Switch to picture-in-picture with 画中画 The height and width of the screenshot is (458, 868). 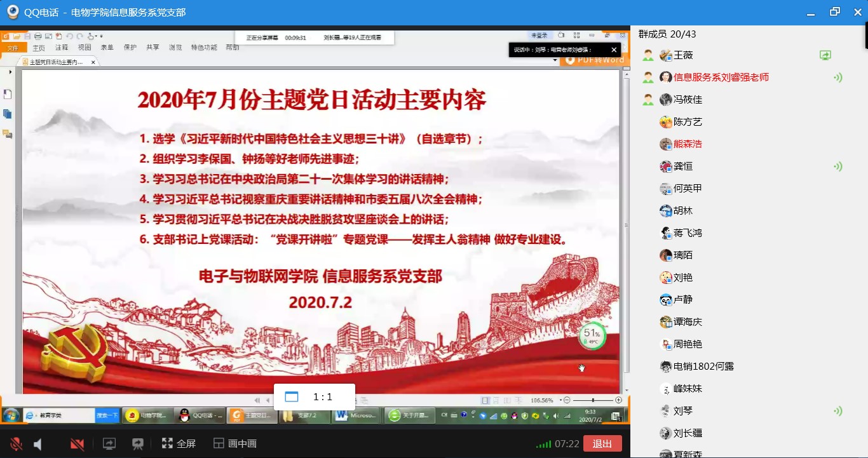(x=234, y=444)
